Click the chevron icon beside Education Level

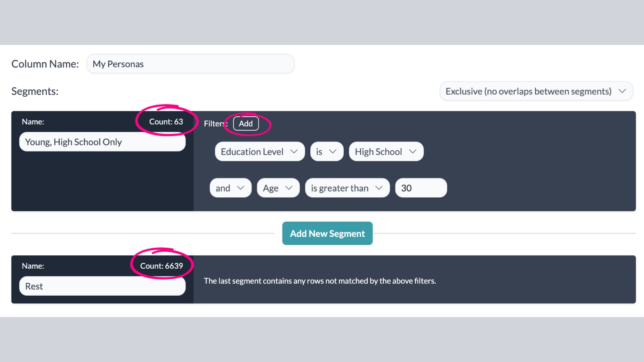(x=293, y=152)
